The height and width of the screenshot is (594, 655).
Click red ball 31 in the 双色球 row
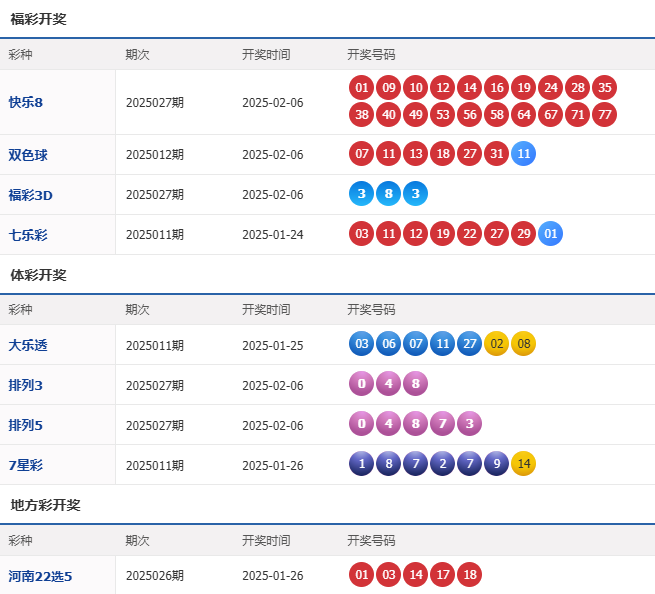coord(497,154)
